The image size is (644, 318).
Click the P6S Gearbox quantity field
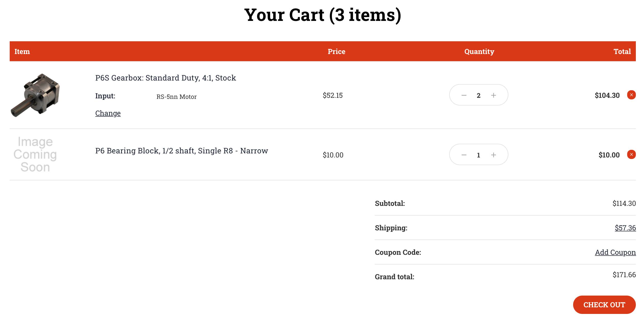click(x=479, y=95)
